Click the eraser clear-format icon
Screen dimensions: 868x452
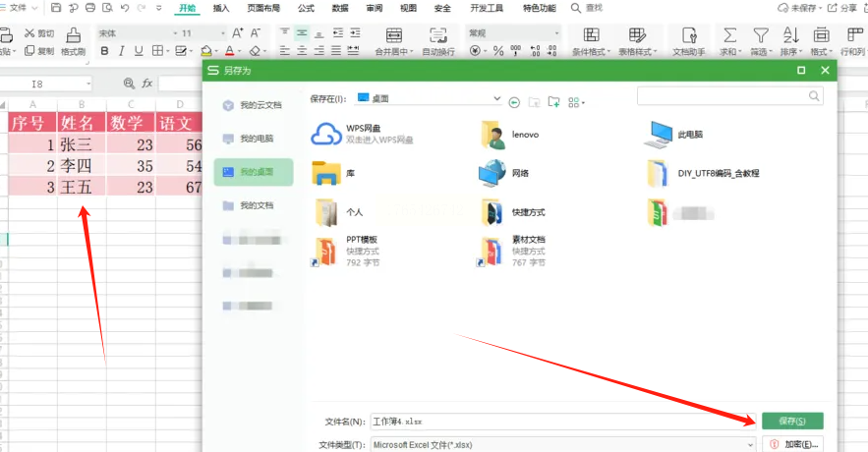click(255, 51)
